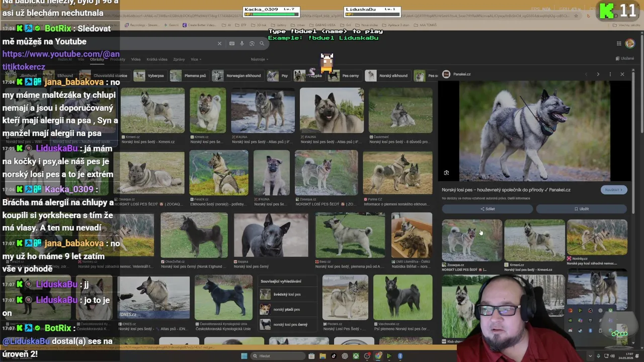Viewport: 644px width, 362px height.
Task: Close the Panakei.cz image preview panel
Action: tap(622, 74)
